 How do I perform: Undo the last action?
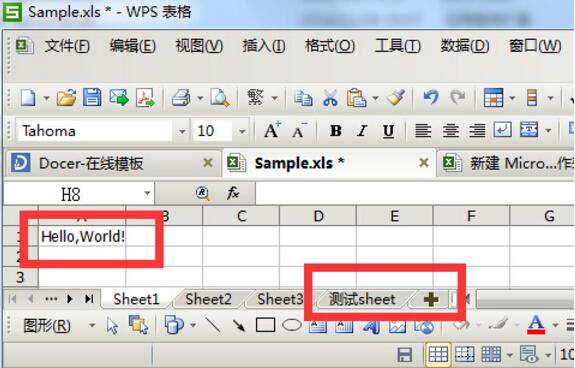tap(431, 97)
